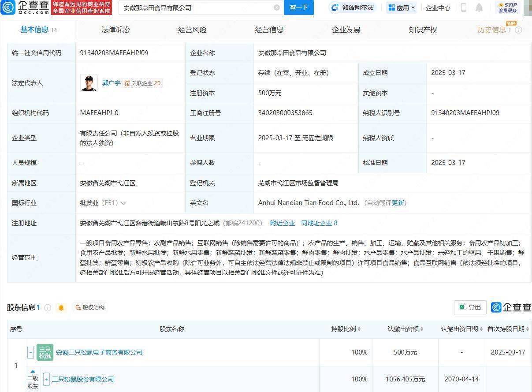This screenshot has height=392, width=532.
Task: Click the info icon beside 历史信息
Action: coord(519,30)
